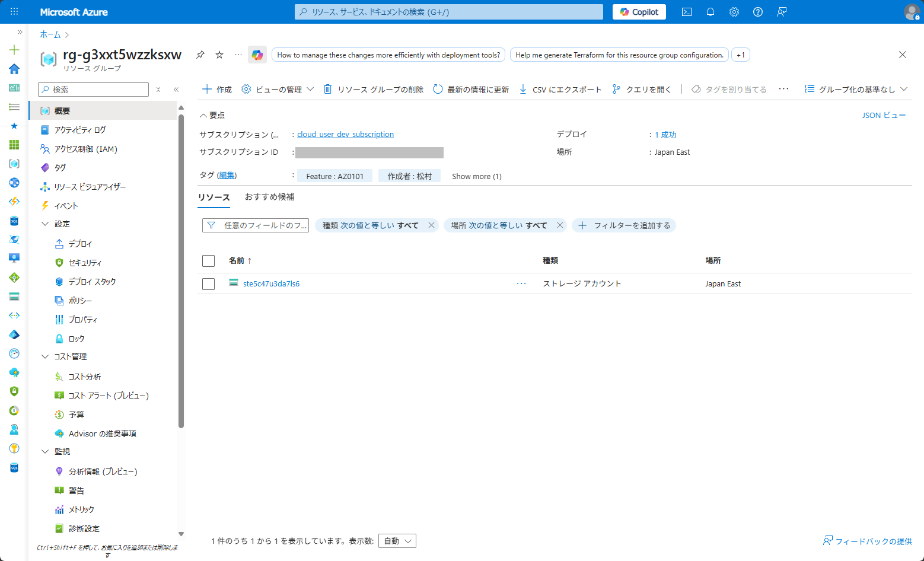Open the cloud_user_dev_subscription link
The height and width of the screenshot is (561, 924).
point(345,134)
